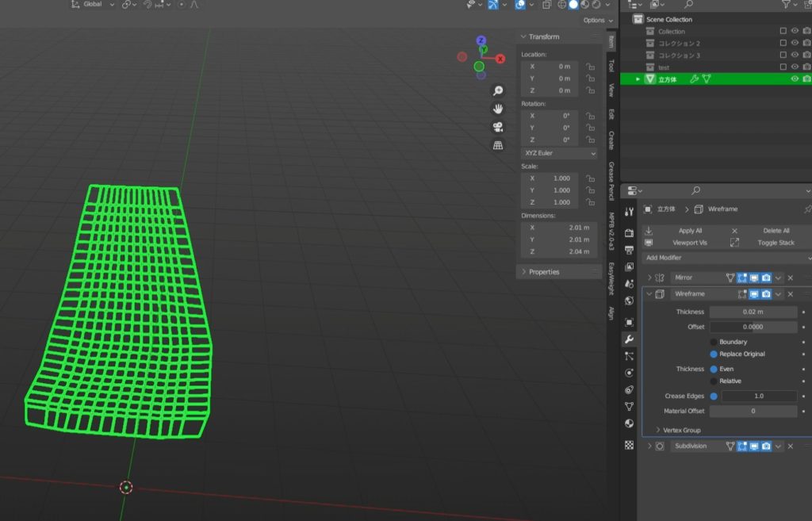
Task: Open the XYZ Euler rotation mode dropdown
Action: click(x=559, y=153)
